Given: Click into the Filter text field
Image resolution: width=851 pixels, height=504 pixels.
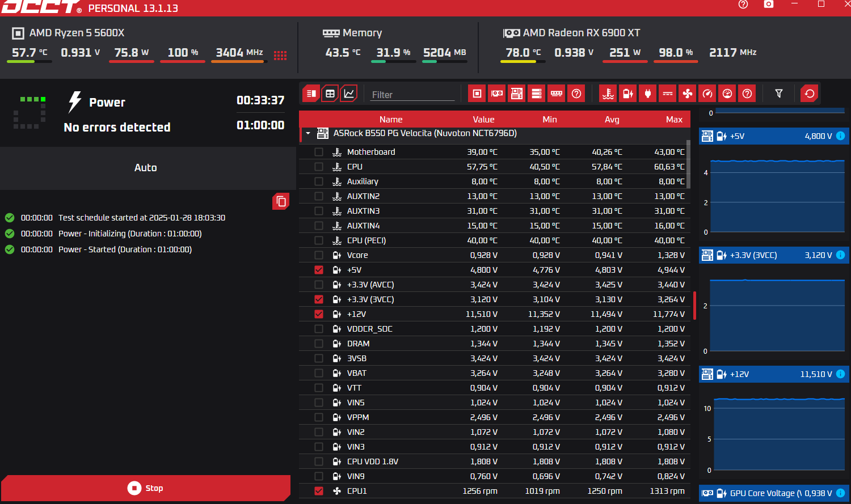Looking at the screenshot, I should tap(412, 95).
